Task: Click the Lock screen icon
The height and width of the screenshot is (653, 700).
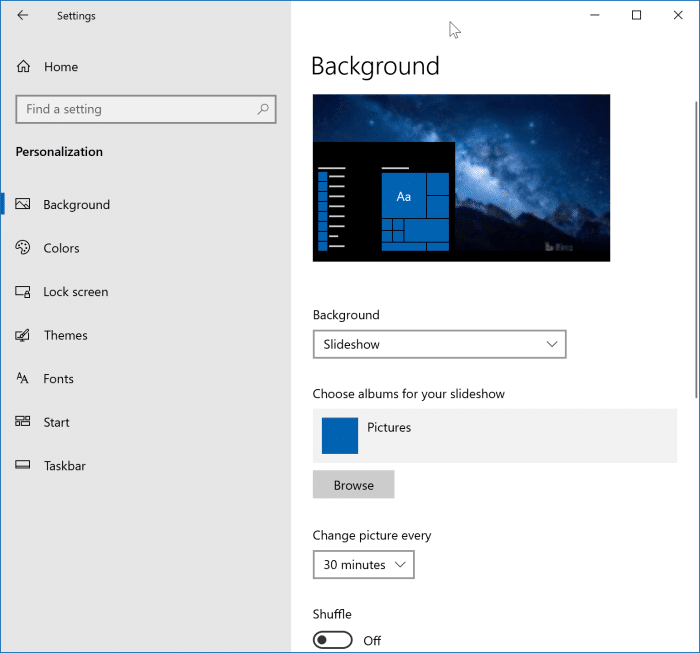Action: click(23, 291)
